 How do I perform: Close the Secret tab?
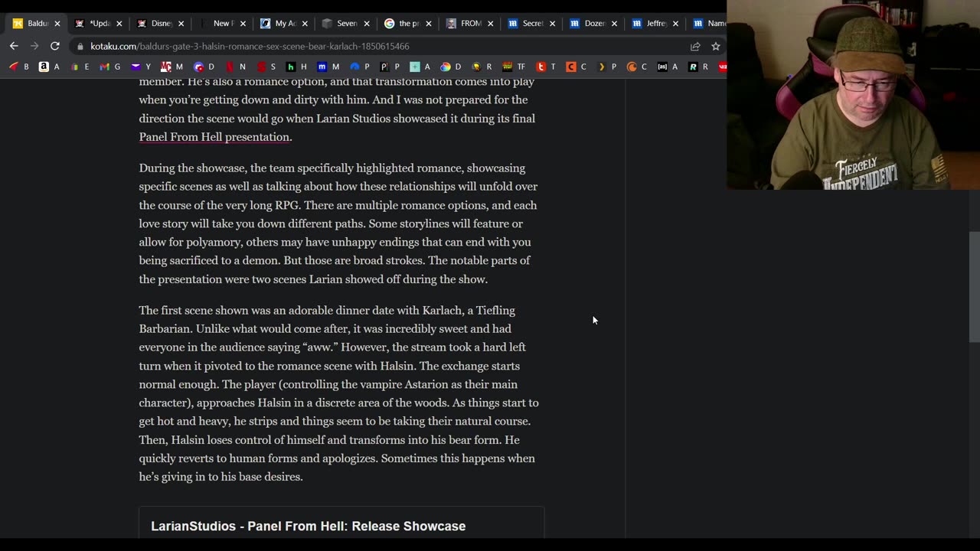tap(552, 24)
